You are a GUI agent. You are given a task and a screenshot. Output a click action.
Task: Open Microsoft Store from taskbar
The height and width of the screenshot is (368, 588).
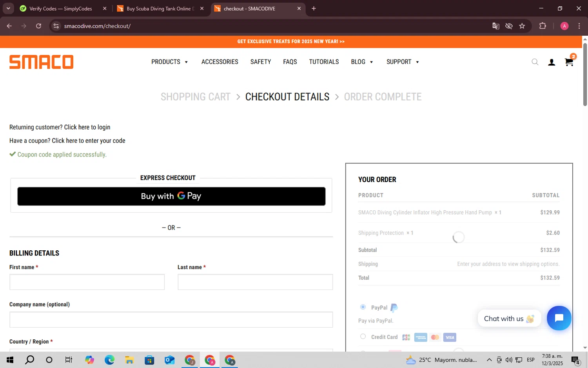pyautogui.click(x=149, y=360)
